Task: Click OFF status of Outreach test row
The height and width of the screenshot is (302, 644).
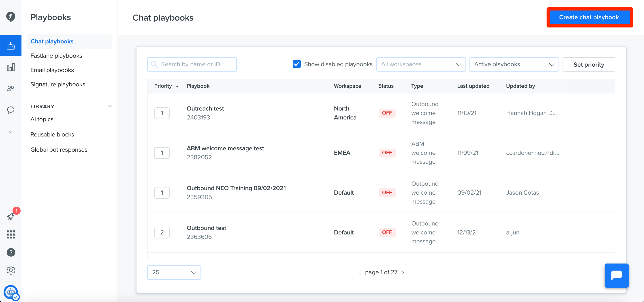Action: click(387, 113)
